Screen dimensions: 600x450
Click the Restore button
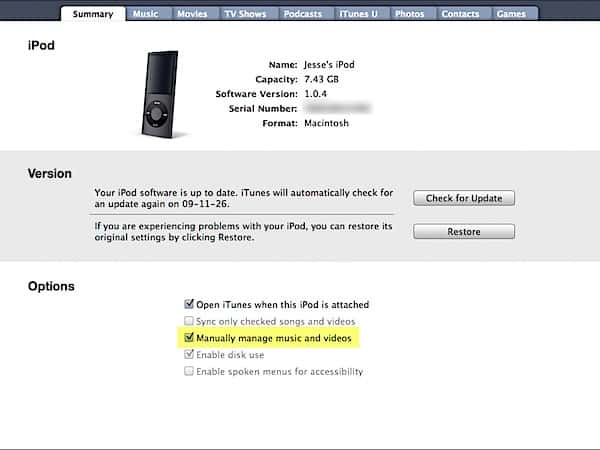click(x=464, y=232)
